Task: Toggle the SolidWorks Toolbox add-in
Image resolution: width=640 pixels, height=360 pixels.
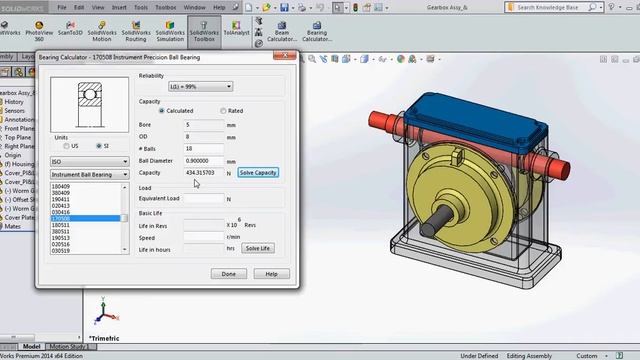Action: (x=204, y=31)
